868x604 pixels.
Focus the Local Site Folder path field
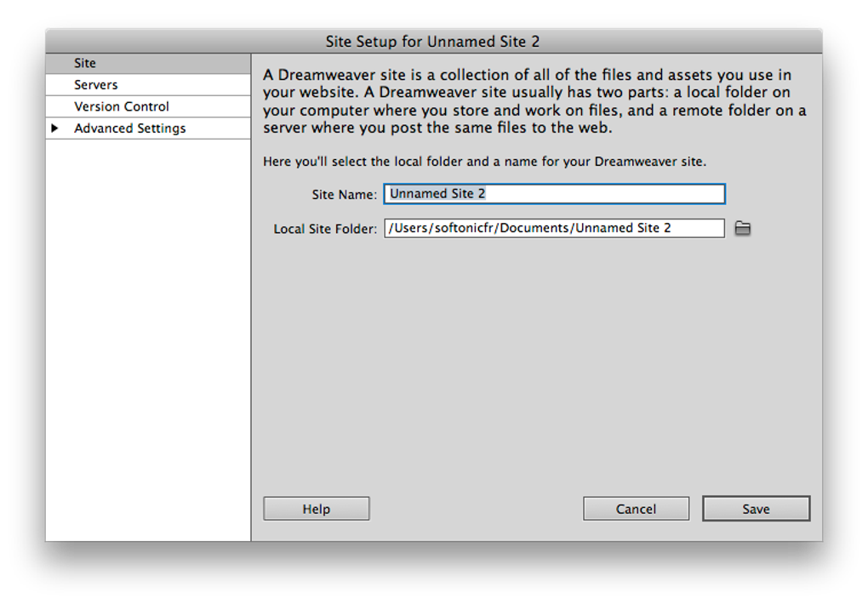coord(554,228)
